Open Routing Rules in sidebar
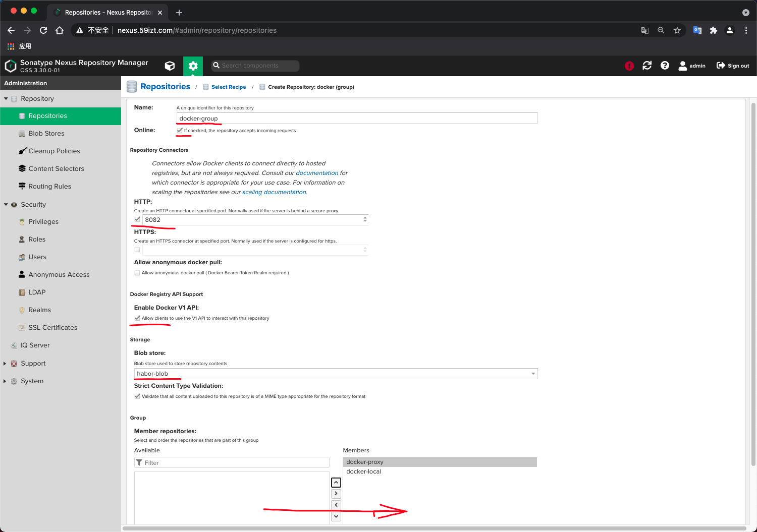This screenshot has height=532, width=757. click(x=61, y=187)
